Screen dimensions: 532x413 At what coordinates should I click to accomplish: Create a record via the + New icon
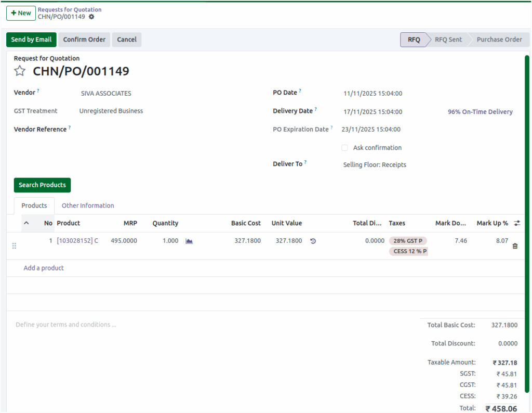[x=21, y=13]
